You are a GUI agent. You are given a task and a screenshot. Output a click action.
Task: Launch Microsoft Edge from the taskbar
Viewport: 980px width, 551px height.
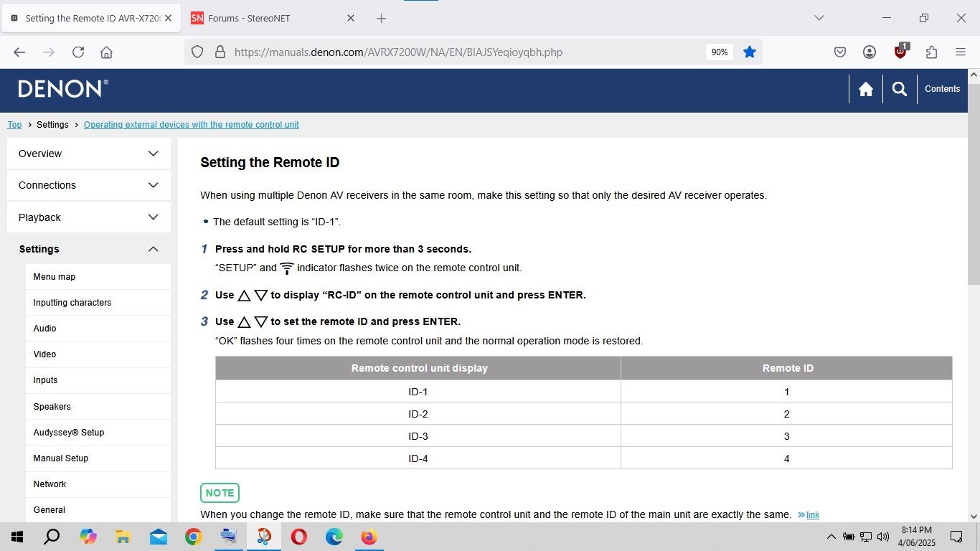[334, 537]
